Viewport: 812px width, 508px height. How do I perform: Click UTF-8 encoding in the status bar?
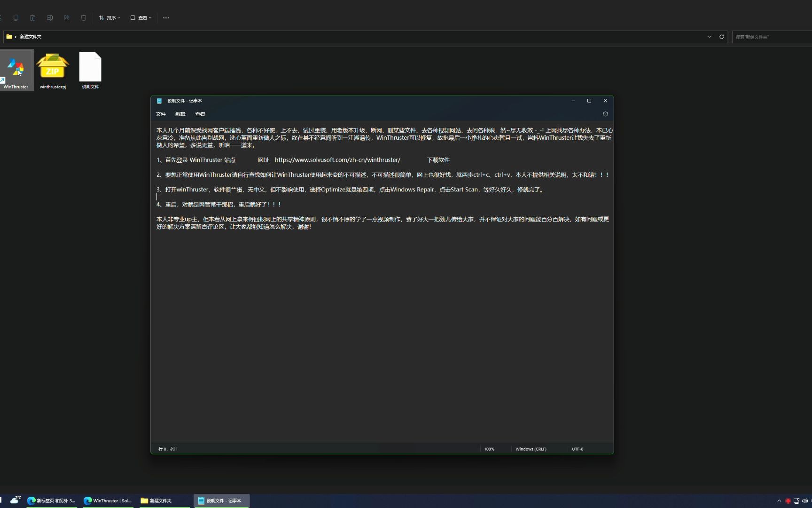click(x=578, y=449)
